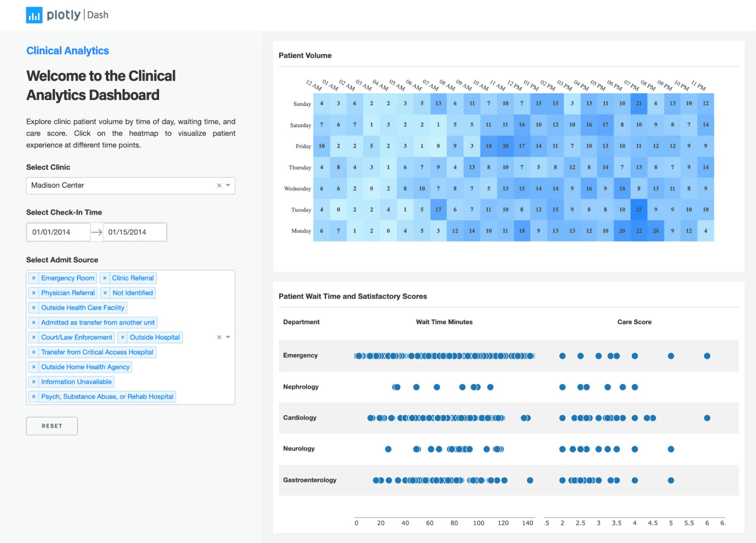Click the Plotly Dash logo icon
Viewport: 756px width, 543px height.
click(x=34, y=15)
